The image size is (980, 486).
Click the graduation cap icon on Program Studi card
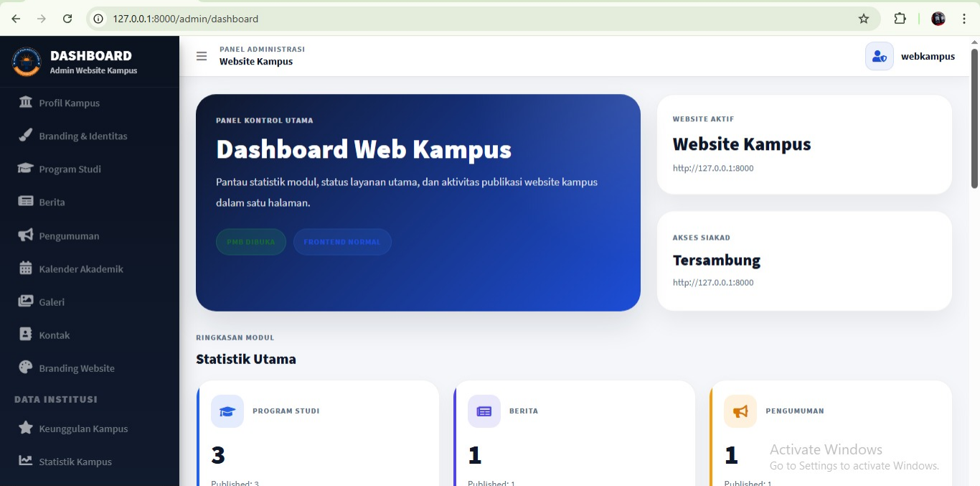tap(227, 411)
